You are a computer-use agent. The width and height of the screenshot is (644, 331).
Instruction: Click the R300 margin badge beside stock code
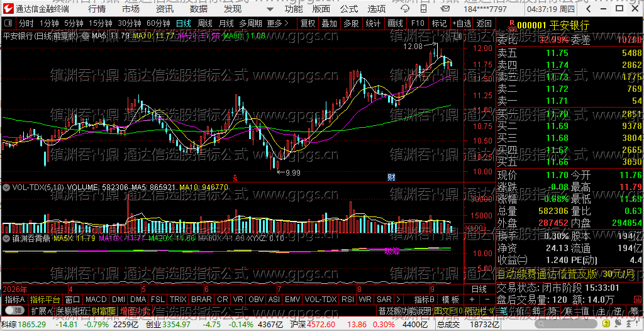[511, 26]
